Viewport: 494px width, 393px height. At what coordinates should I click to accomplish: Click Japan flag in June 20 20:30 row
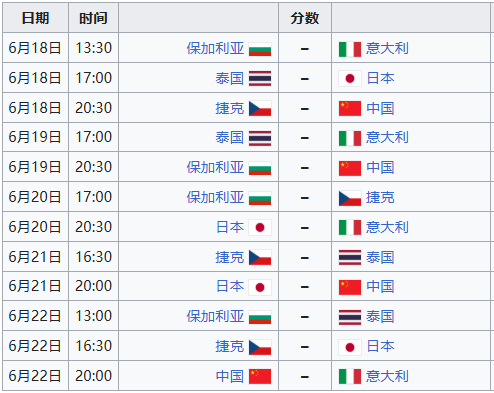pyautogui.click(x=260, y=227)
